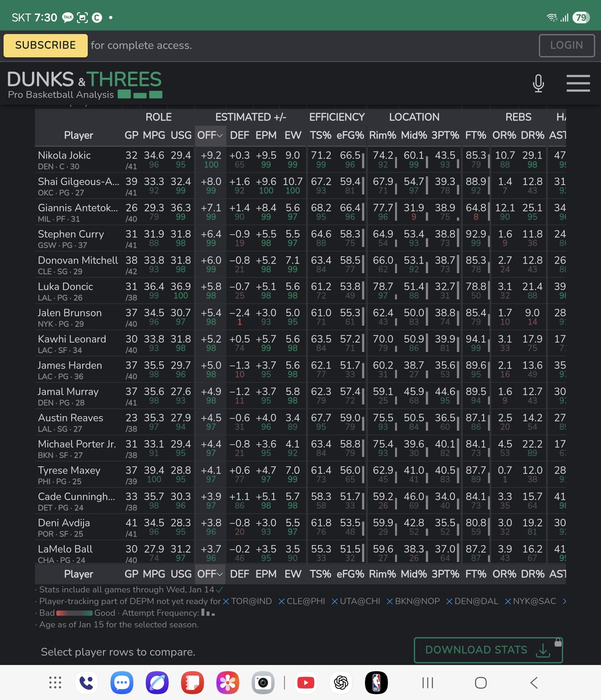Tap the screen capture notification icon

click(82, 17)
